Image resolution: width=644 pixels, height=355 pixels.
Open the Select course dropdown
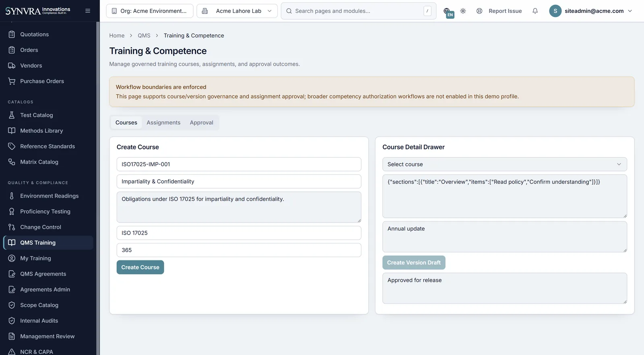(x=505, y=164)
